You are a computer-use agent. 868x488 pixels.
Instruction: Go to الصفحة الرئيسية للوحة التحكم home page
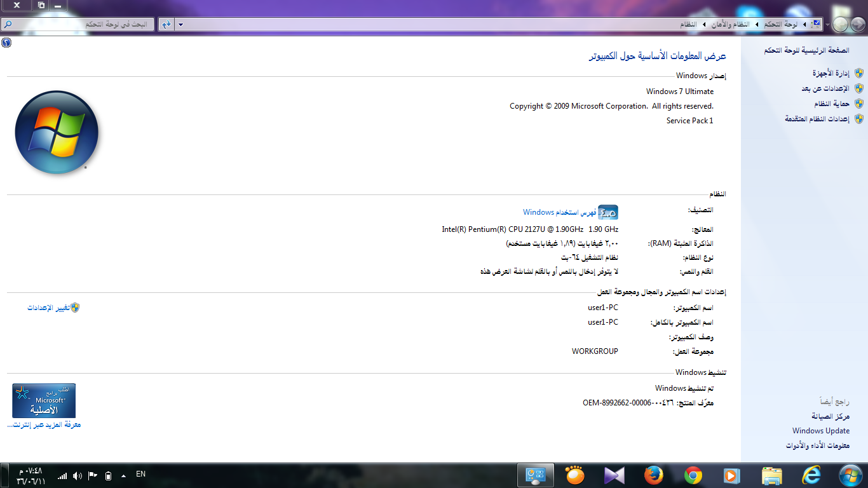tap(806, 50)
